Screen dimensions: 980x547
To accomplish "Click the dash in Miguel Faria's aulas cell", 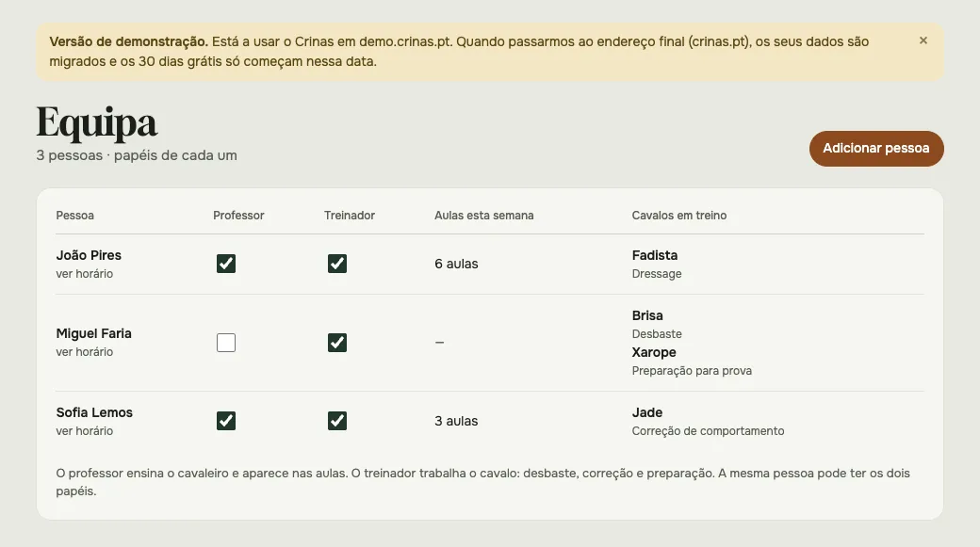I will 439,342.
